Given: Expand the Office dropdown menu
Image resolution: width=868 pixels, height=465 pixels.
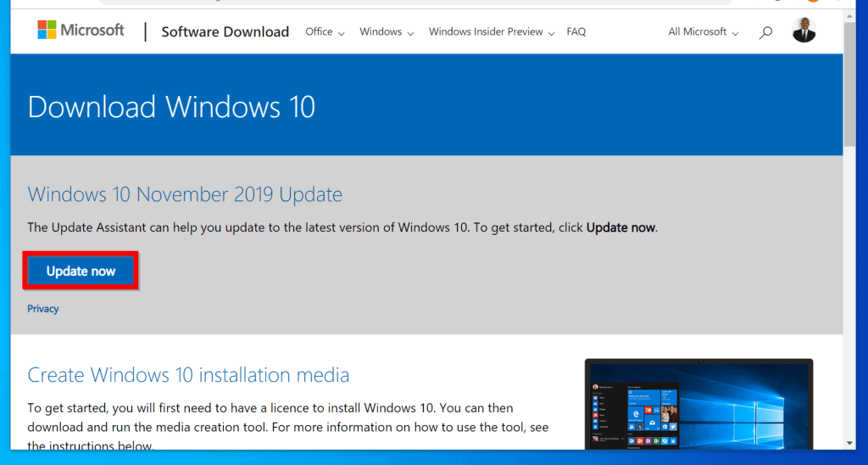Looking at the screenshot, I should tap(325, 32).
